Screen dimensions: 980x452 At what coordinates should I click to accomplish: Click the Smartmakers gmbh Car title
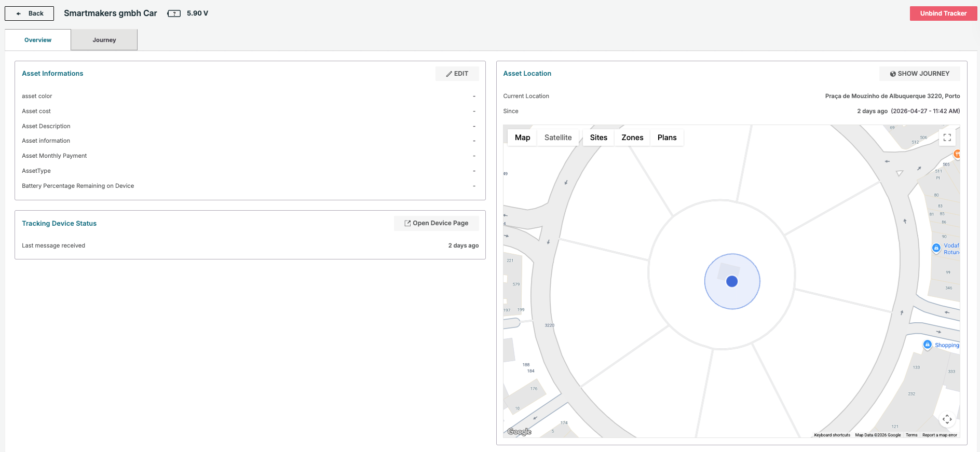tap(111, 13)
